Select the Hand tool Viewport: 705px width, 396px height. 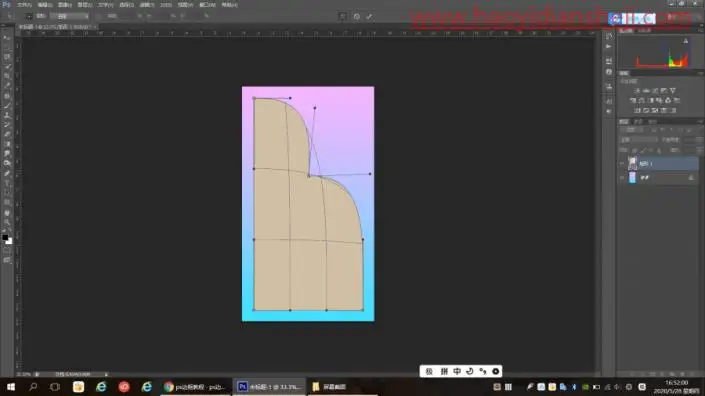coord(7,212)
